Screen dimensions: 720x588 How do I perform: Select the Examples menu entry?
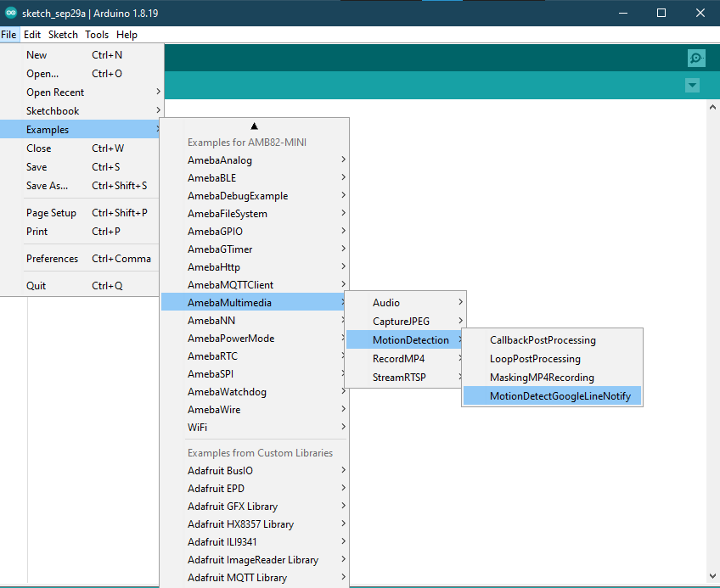[82, 130]
